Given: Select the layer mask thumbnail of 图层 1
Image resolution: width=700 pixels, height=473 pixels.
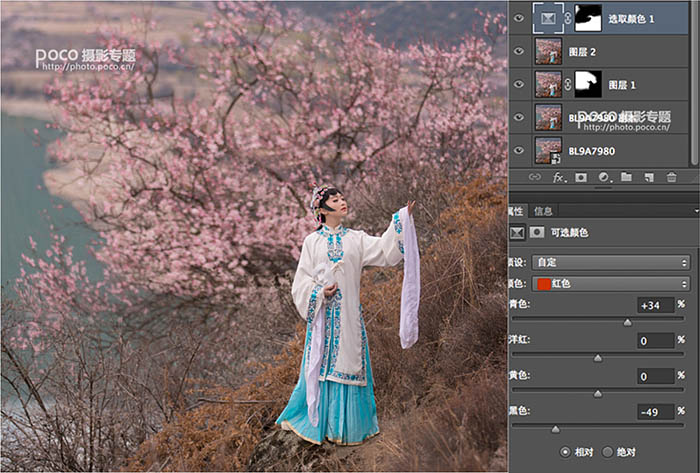Looking at the screenshot, I should tap(588, 84).
